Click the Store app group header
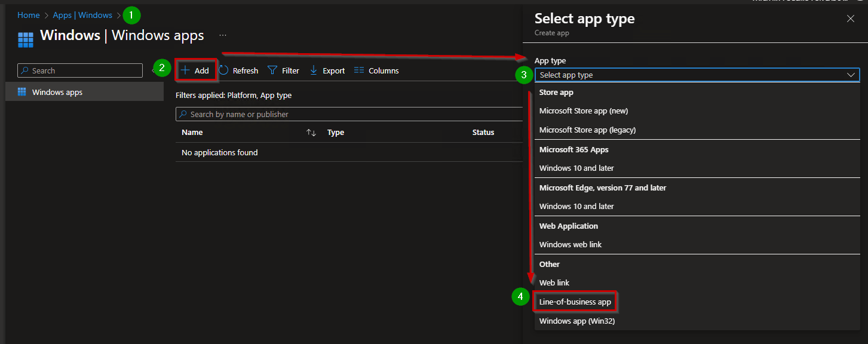Viewport: 868px width, 344px height. (x=556, y=92)
